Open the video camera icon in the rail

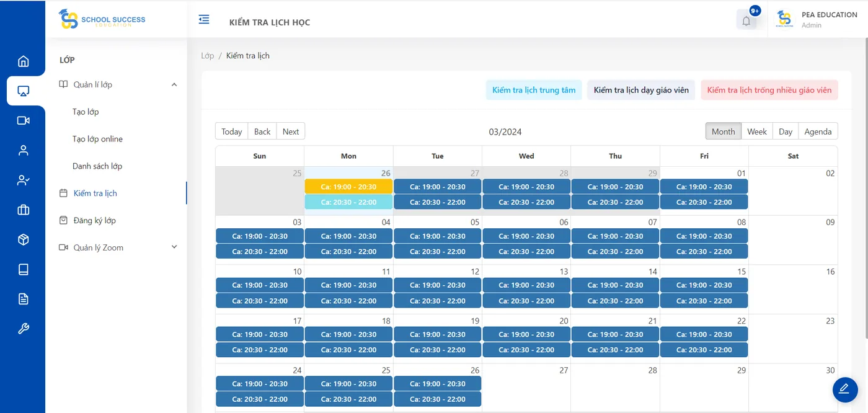click(23, 120)
